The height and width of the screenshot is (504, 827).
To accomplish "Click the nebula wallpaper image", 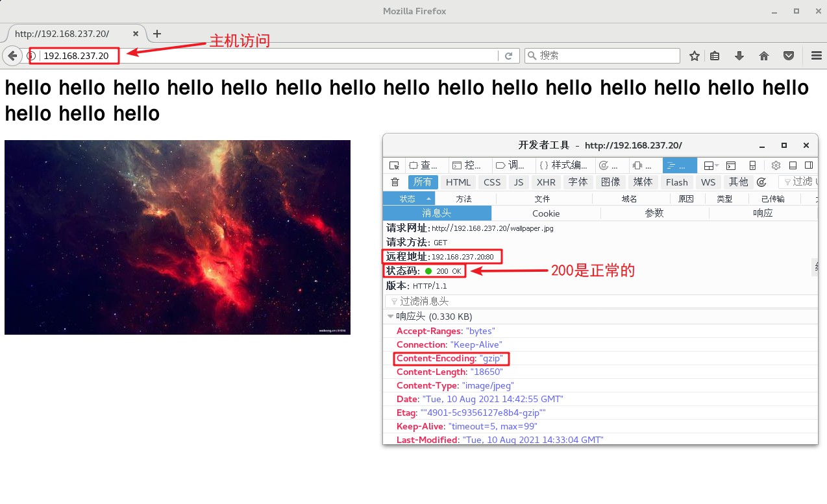I will tap(177, 237).
